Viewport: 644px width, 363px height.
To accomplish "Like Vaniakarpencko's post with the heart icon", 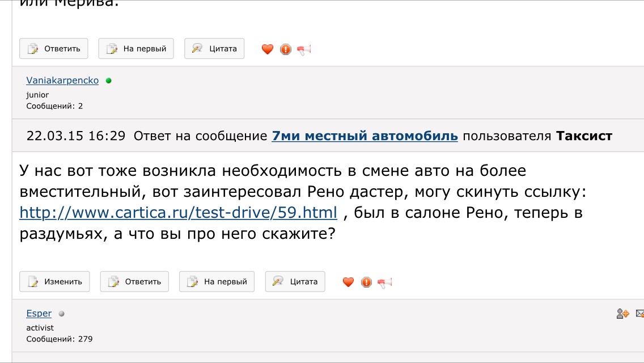I will tap(349, 282).
